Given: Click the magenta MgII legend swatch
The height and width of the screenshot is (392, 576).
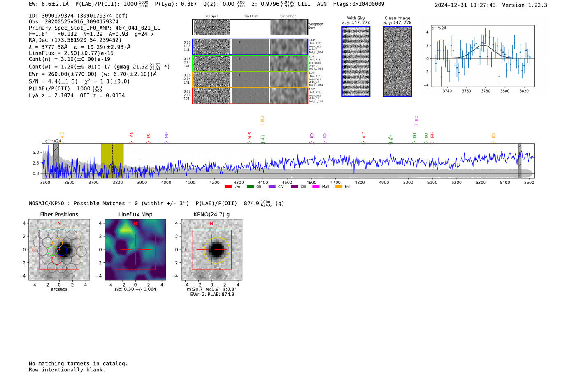Looking at the screenshot, I should (x=316, y=186).
